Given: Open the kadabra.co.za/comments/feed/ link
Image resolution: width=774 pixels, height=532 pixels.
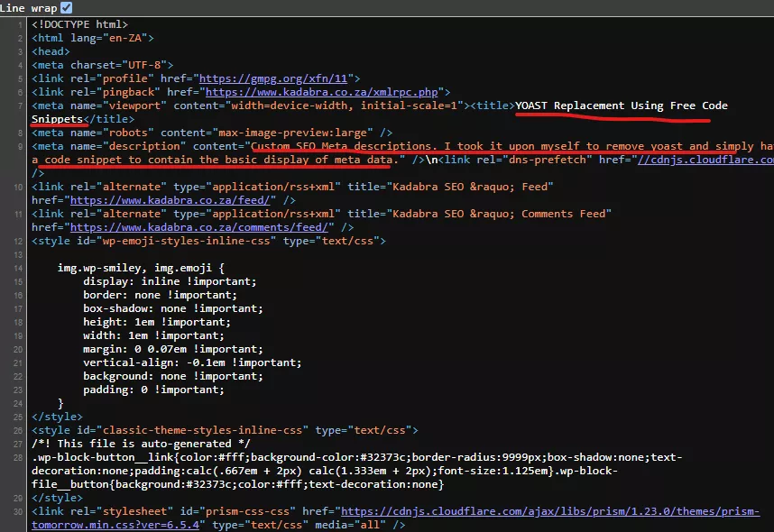Looking at the screenshot, I should (x=199, y=227).
